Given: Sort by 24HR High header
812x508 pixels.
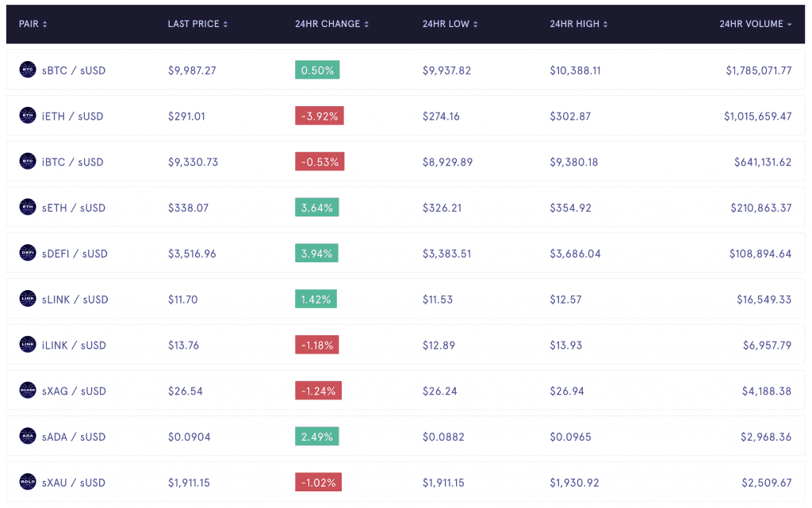Looking at the screenshot, I should [578, 25].
